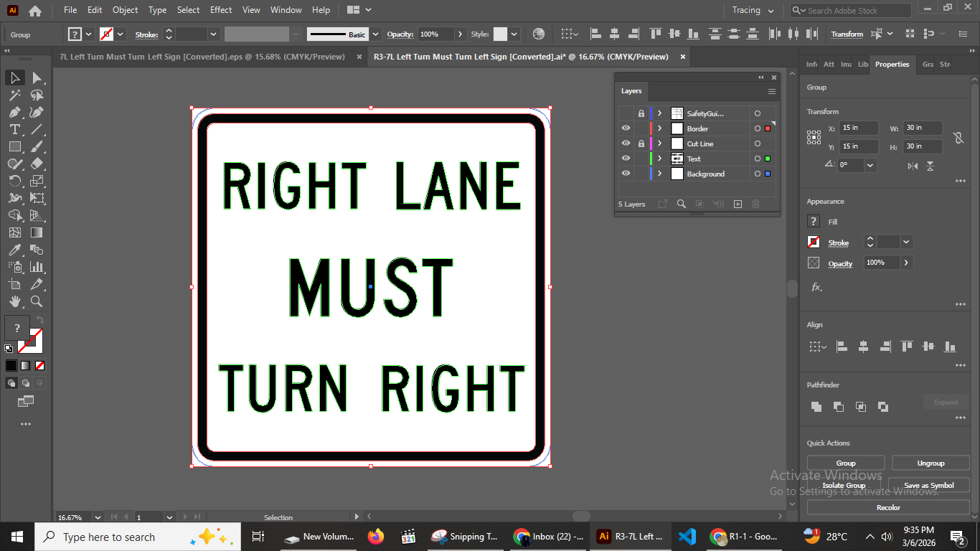Unlock the Cut Line layer

click(x=641, y=143)
